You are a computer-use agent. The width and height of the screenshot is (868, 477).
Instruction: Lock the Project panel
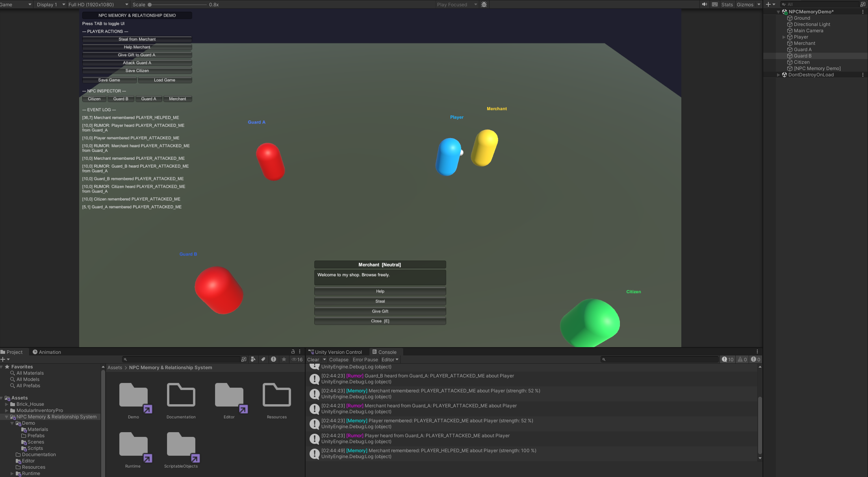click(293, 351)
